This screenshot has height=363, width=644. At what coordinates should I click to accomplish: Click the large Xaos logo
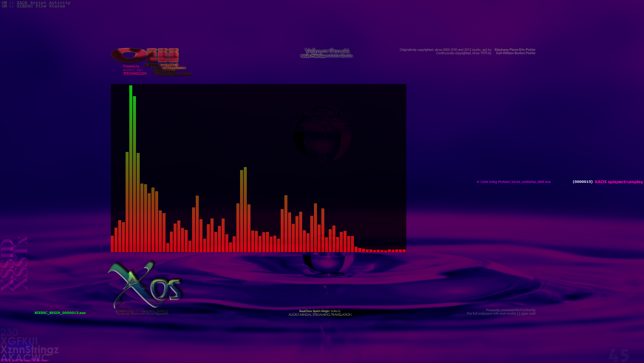click(x=145, y=285)
